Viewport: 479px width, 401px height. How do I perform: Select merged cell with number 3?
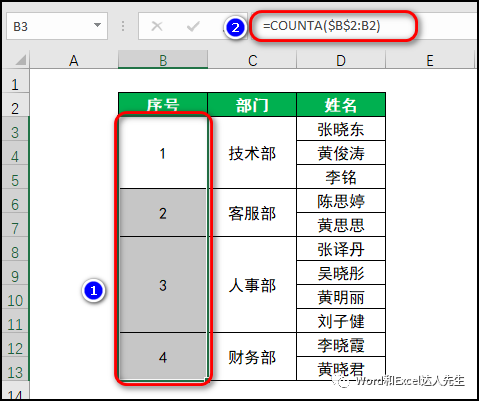[x=163, y=285]
